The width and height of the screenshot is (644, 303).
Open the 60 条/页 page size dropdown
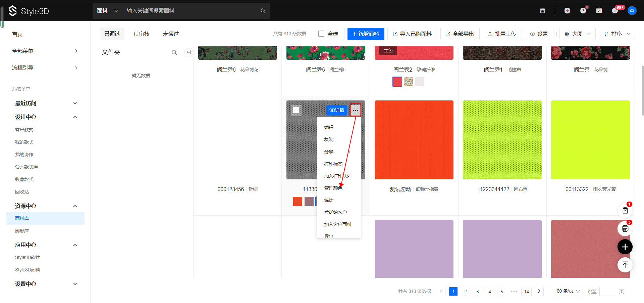(567, 291)
